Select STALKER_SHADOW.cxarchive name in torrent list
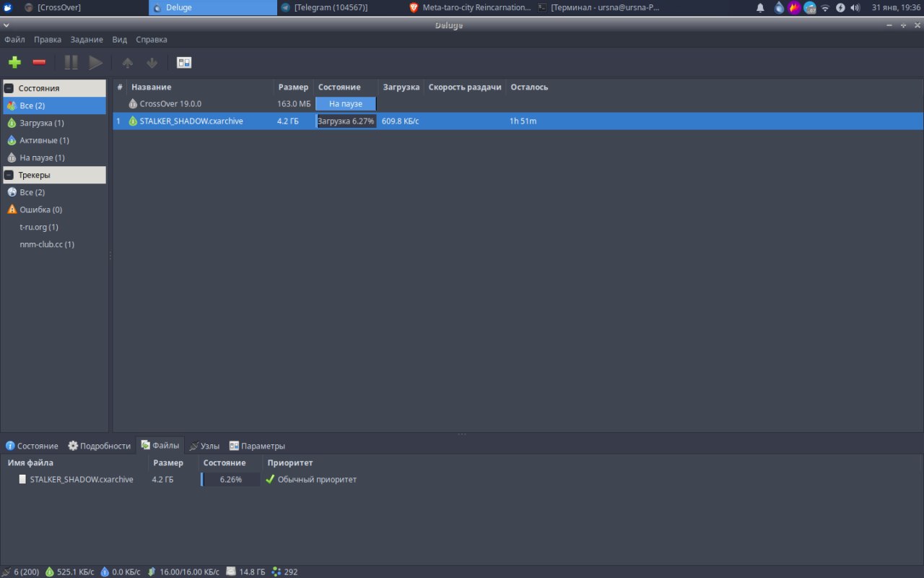 (191, 121)
